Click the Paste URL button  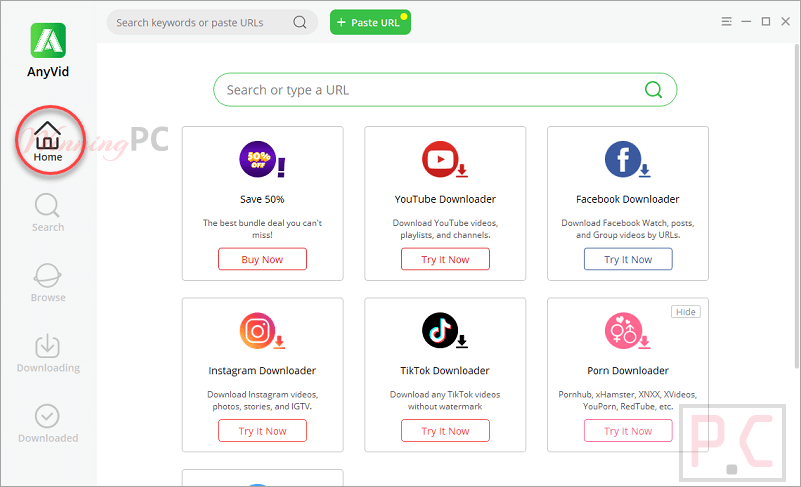tap(370, 22)
